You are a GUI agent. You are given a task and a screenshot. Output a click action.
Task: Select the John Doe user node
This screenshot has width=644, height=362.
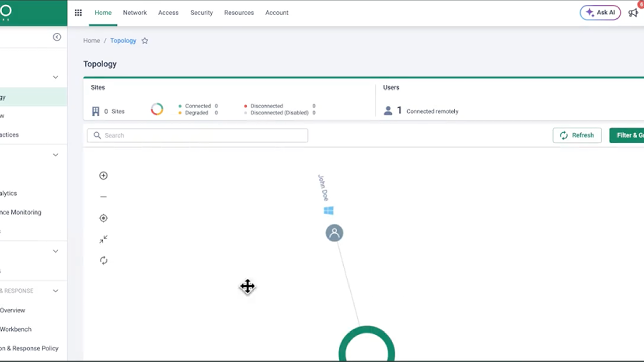(x=334, y=233)
